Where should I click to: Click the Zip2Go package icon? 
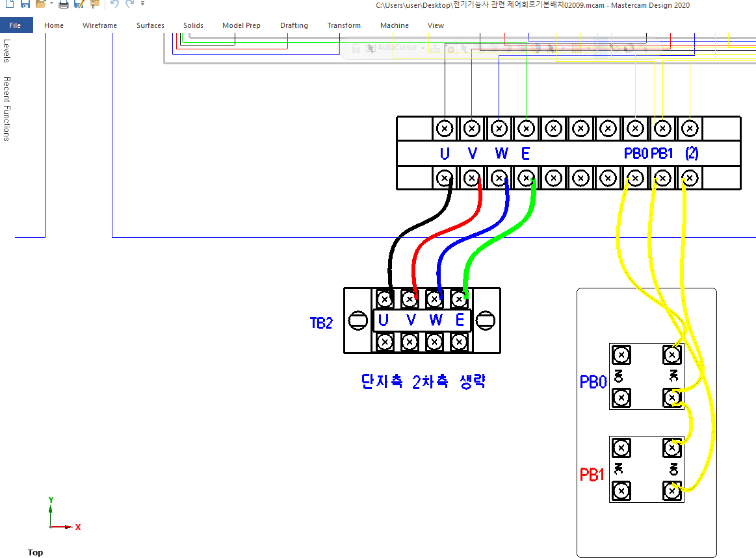(x=95, y=4)
